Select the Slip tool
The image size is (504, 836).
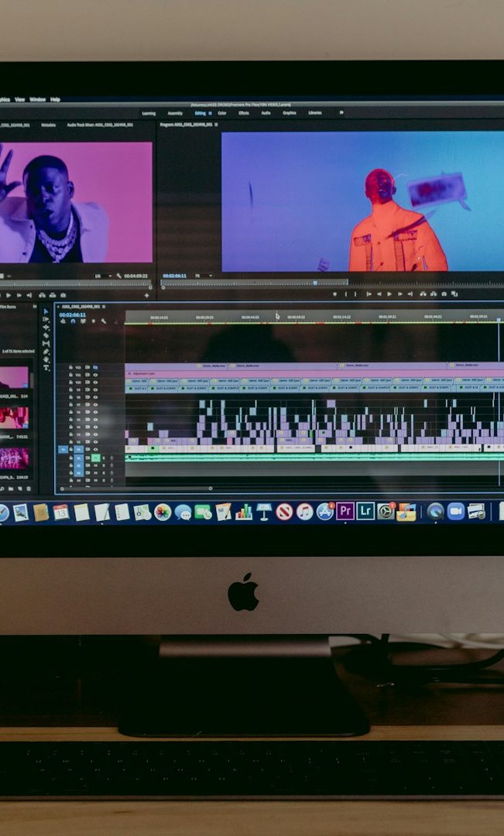click(46, 344)
